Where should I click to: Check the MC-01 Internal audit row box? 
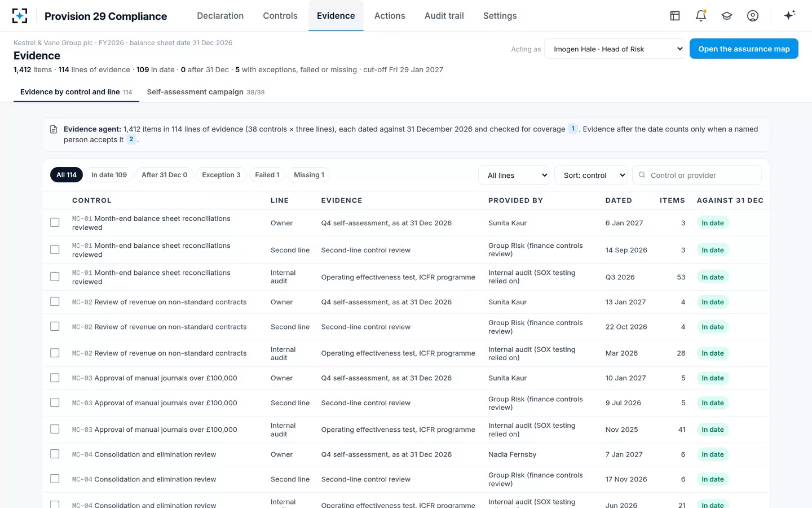click(x=55, y=277)
